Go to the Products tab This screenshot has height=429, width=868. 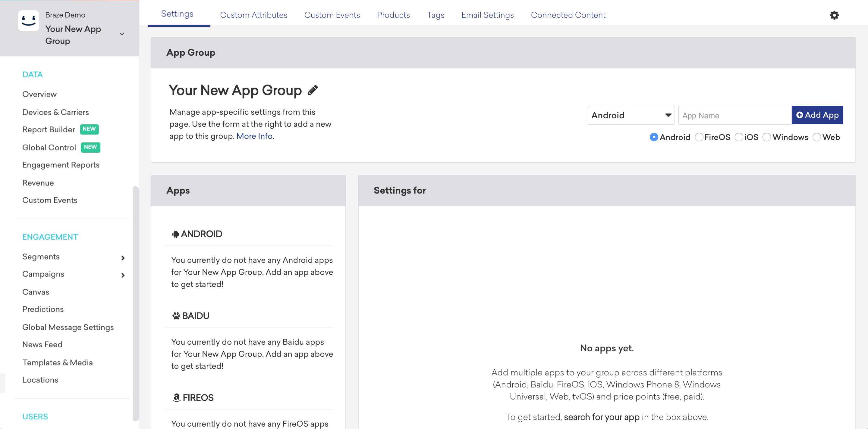(393, 15)
